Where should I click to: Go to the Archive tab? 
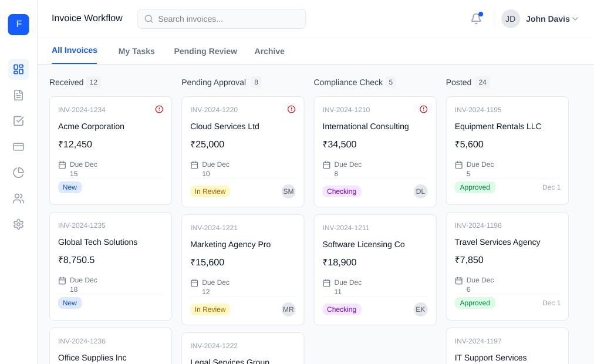(269, 51)
